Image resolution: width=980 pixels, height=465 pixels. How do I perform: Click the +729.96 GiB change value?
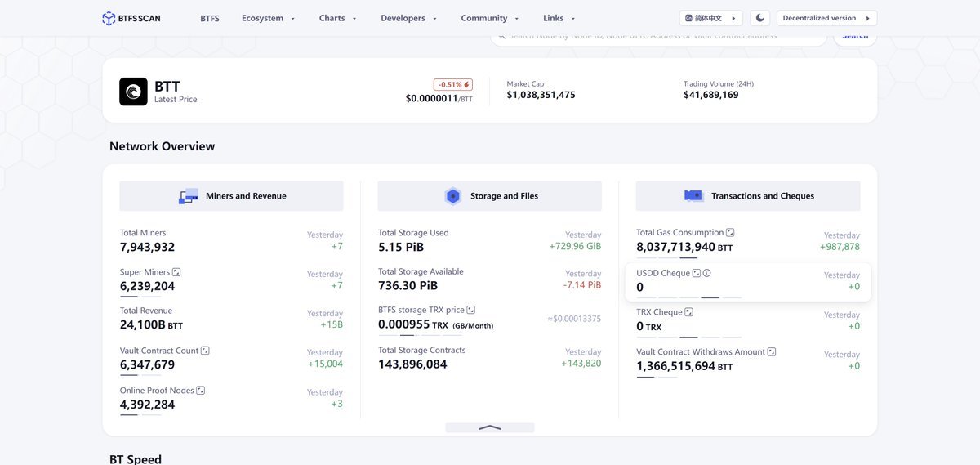(575, 246)
